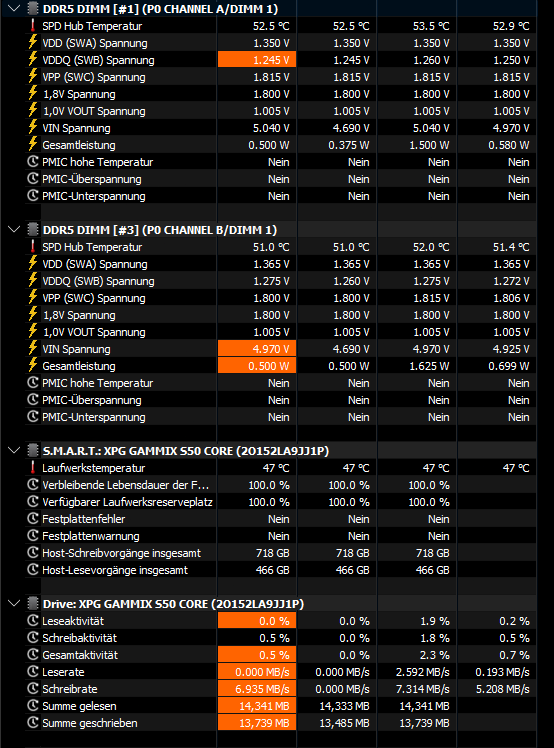Image resolution: width=554 pixels, height=748 pixels.
Task: Click lightning icon of DIMM #3 VIN Spannung
Action: (x=32, y=348)
